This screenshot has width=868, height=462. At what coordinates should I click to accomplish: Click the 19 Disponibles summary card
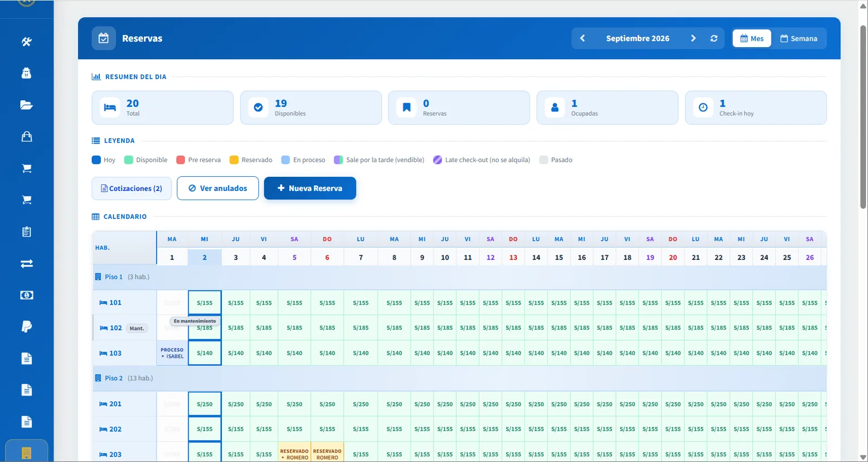pyautogui.click(x=311, y=107)
